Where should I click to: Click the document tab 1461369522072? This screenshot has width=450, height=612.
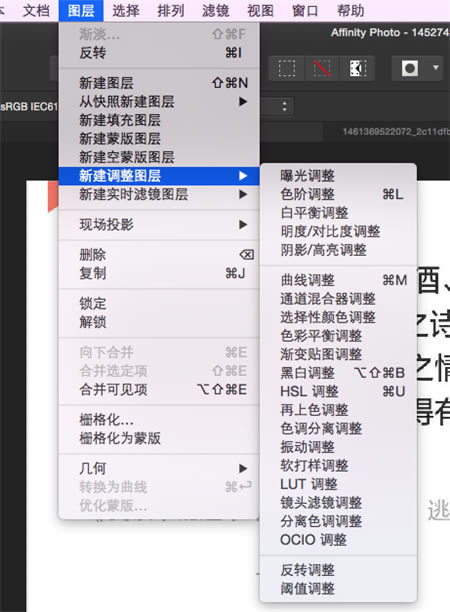[x=394, y=132]
